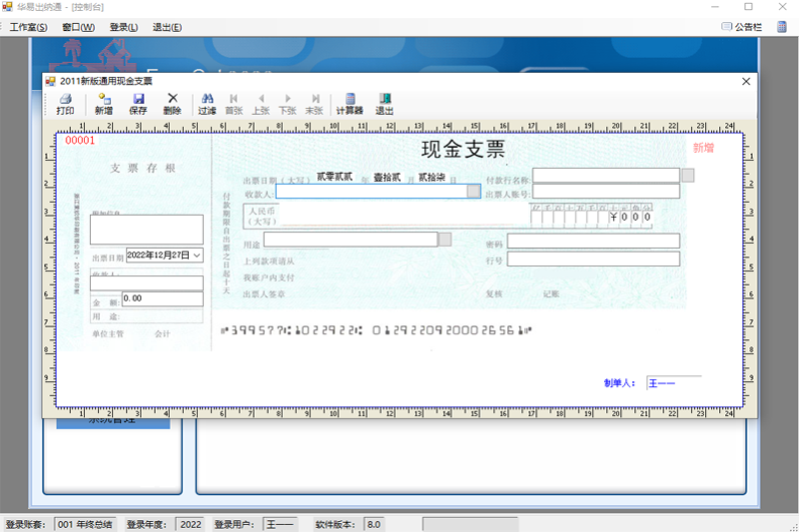Exit the cheque form via 退出 icon
The image size is (799, 532).
point(385,104)
